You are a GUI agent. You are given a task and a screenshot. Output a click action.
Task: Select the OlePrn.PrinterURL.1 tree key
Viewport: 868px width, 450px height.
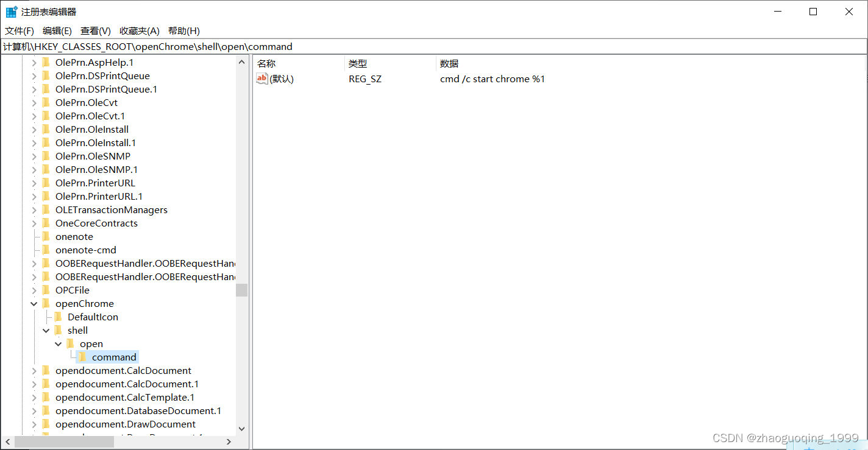tap(99, 196)
